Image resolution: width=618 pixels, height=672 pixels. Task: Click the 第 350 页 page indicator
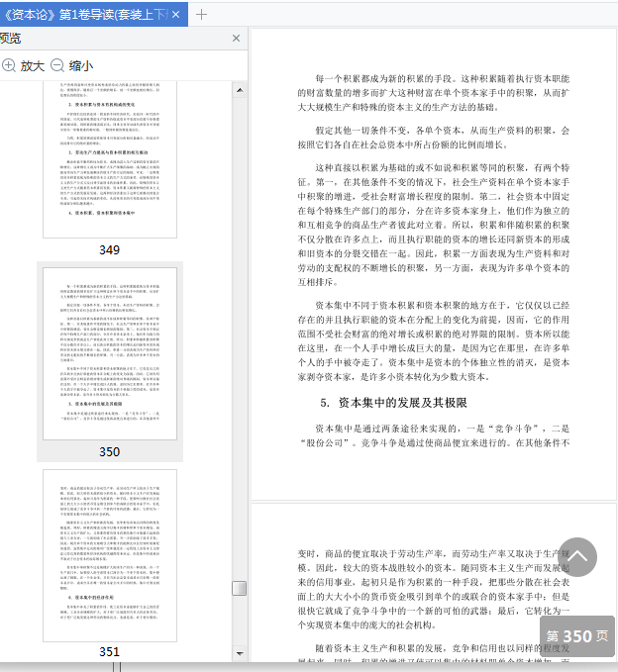point(577,636)
